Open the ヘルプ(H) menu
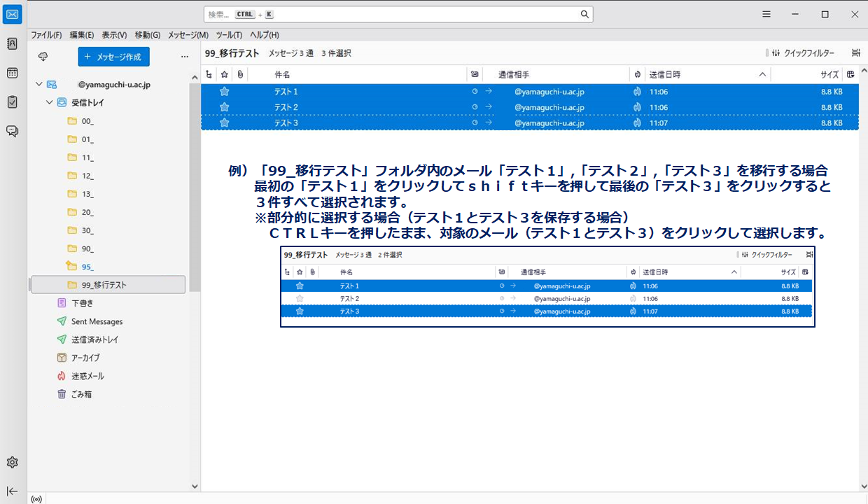This screenshot has height=504, width=868. (265, 35)
